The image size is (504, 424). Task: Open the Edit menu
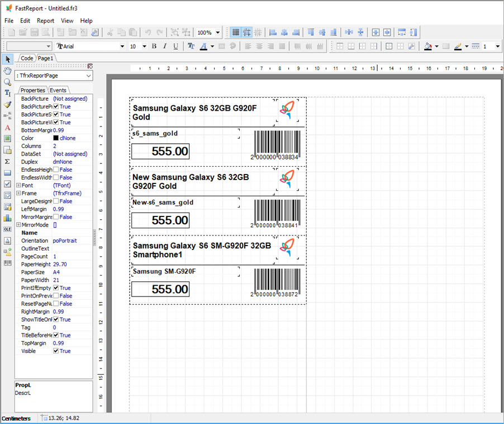pos(25,21)
